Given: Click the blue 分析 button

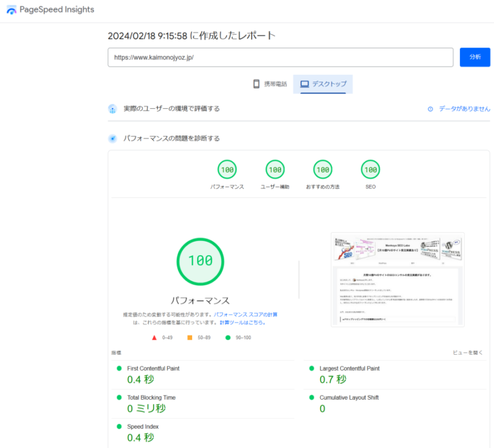Looking at the screenshot, I should (475, 57).
